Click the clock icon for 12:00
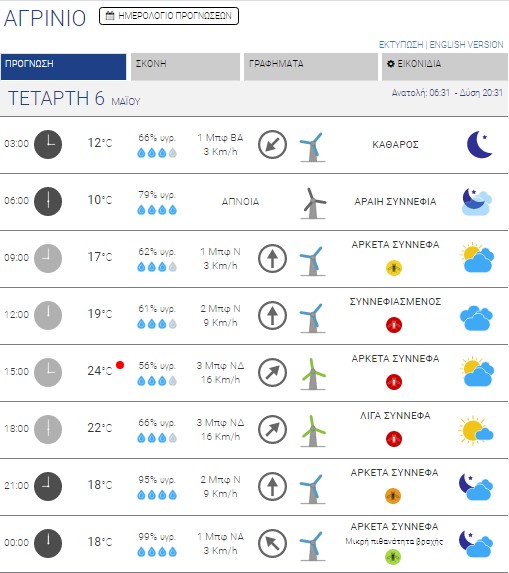Viewport: 509px width, 573px height. pos(48,315)
